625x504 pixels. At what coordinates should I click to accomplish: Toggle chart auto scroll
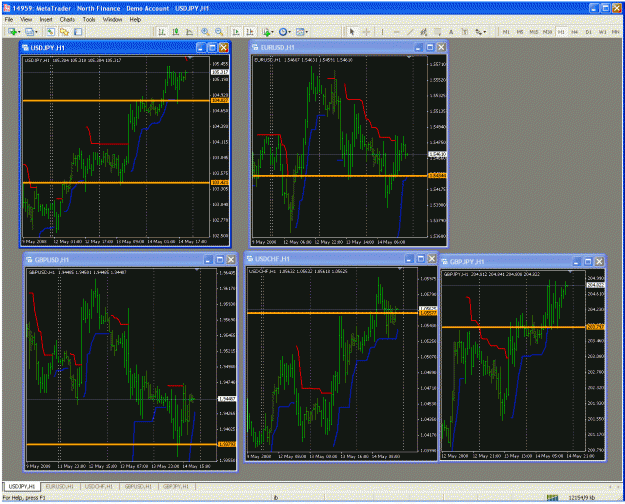[236, 32]
